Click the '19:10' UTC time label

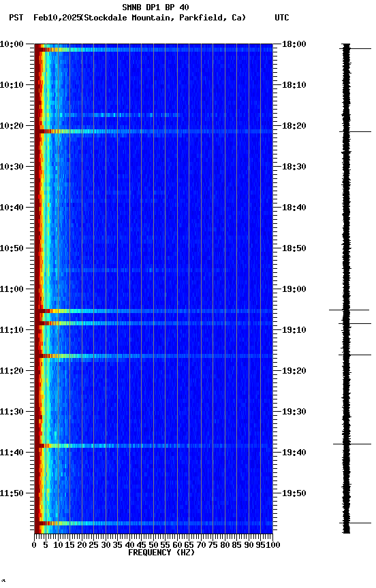pyautogui.click(x=294, y=330)
